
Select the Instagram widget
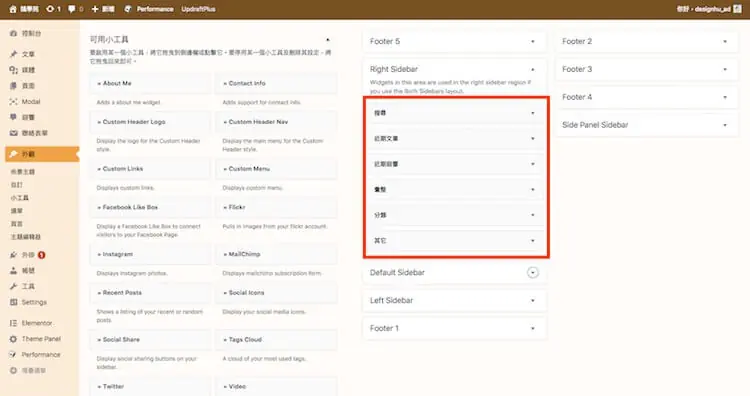tap(150, 254)
